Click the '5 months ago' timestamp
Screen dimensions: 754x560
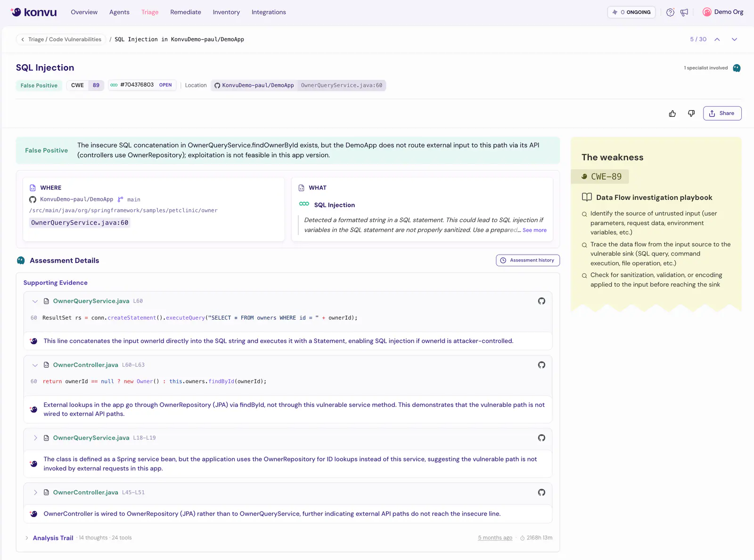495,538
